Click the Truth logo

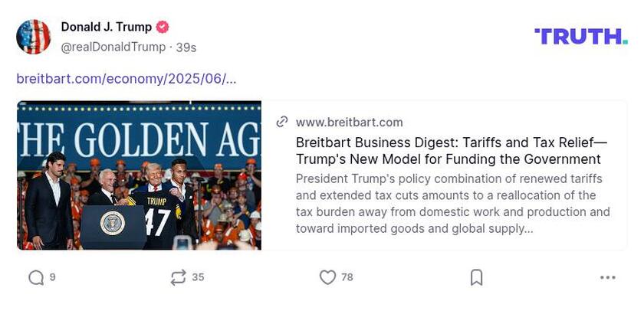point(581,36)
